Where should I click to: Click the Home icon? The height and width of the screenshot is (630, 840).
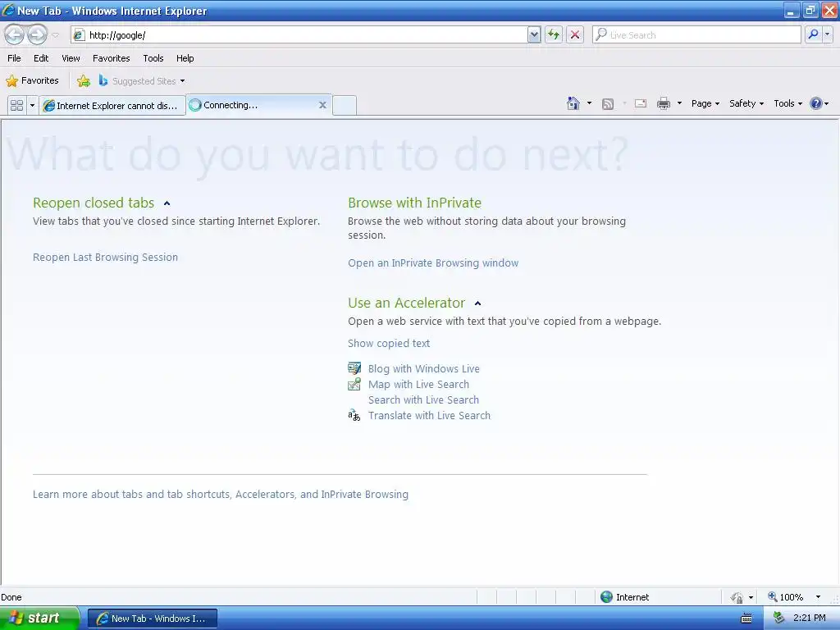(x=573, y=103)
